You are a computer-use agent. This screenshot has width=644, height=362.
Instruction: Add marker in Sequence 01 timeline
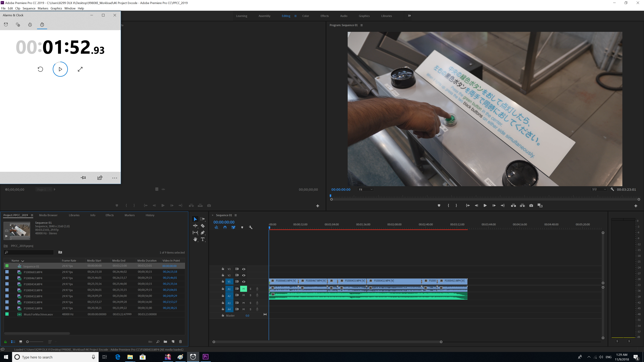[x=242, y=227]
